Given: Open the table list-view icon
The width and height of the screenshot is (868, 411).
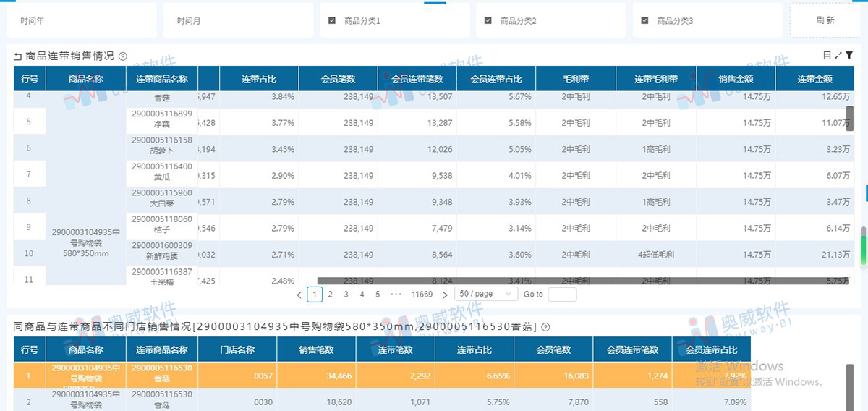Looking at the screenshot, I should [827, 55].
